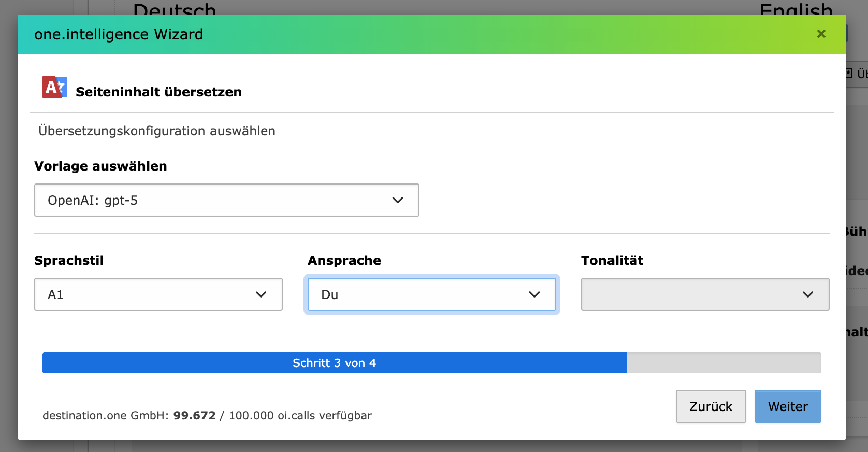Select the English column heading behind dialog
Screen dimensions: 868x452
pos(796,8)
